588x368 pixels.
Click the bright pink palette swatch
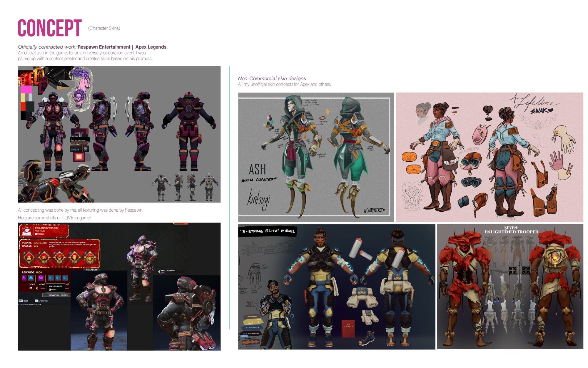pos(26,89)
